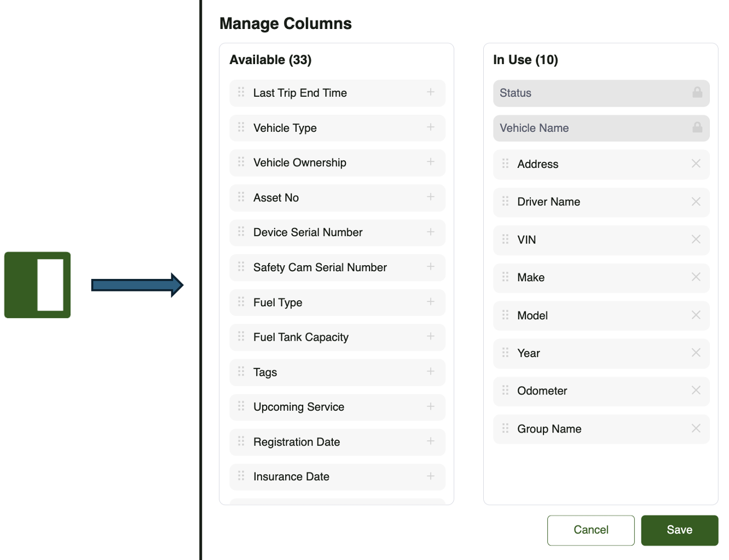Click the "Manage Columns" title
Viewport: 729px width, 560px height.
tap(286, 24)
